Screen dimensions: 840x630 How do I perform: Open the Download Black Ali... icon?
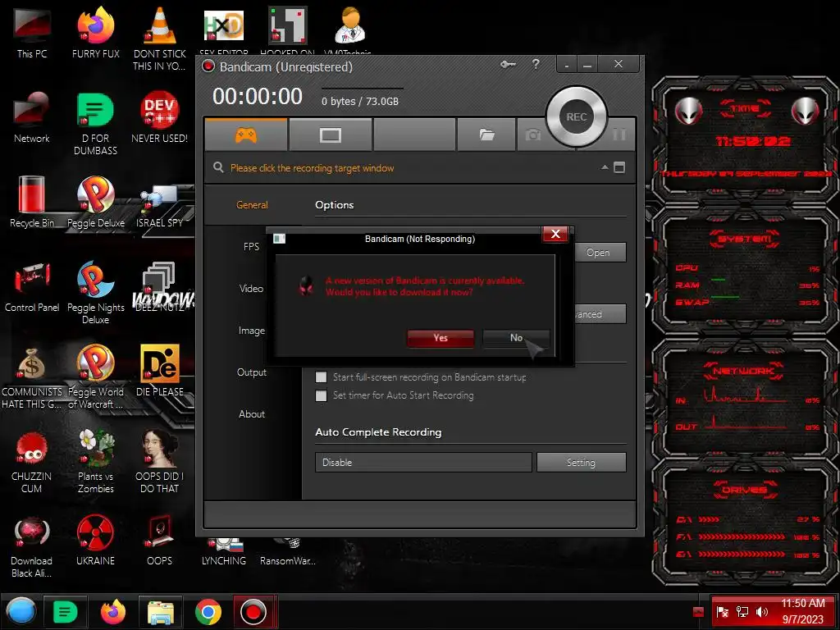[x=32, y=546]
